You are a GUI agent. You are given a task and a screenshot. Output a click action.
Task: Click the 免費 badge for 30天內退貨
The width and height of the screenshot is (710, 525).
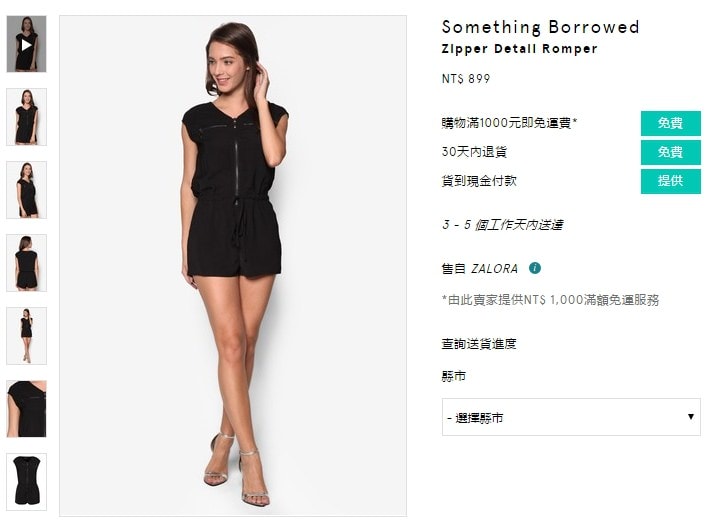671,152
